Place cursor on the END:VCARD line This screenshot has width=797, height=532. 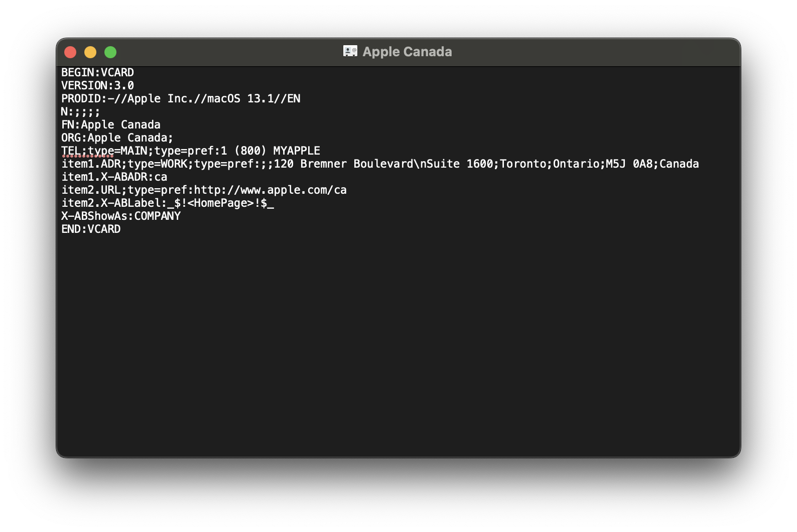pyautogui.click(x=91, y=229)
